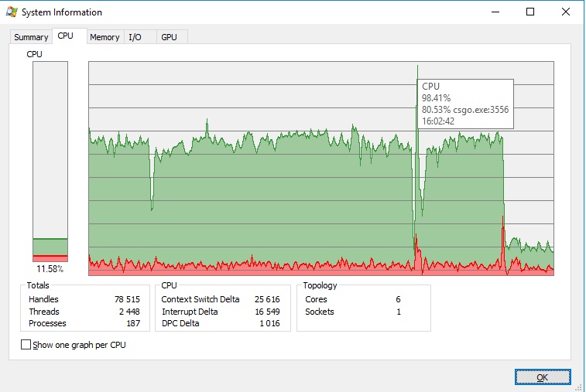Open the GPU tab
586x392 pixels.
(169, 37)
